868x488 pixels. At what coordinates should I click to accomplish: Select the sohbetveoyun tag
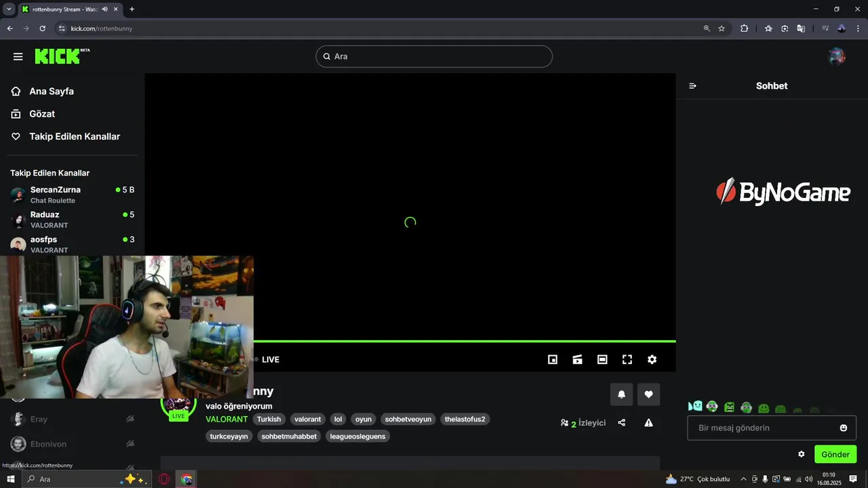408,420
